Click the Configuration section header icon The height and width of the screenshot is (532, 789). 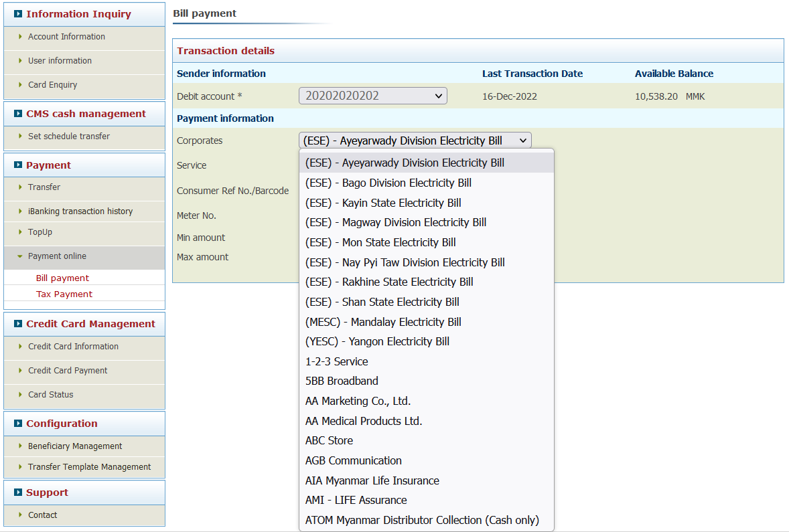click(18, 424)
